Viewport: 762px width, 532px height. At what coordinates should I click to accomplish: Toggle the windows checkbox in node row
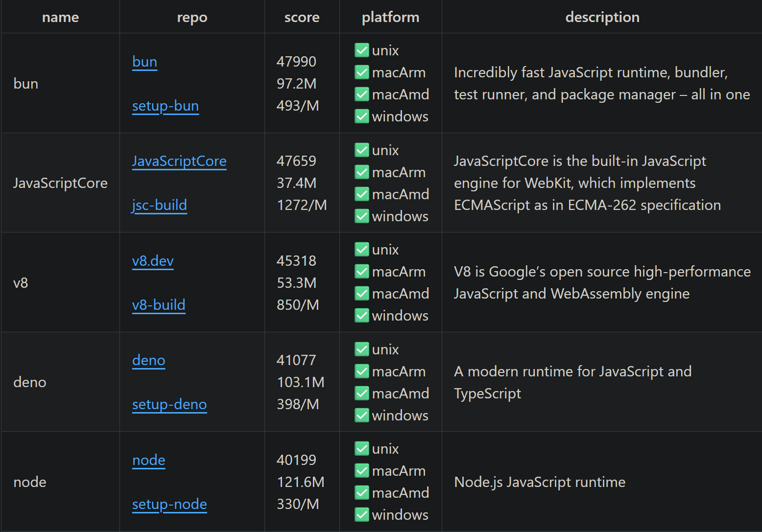pyautogui.click(x=362, y=514)
